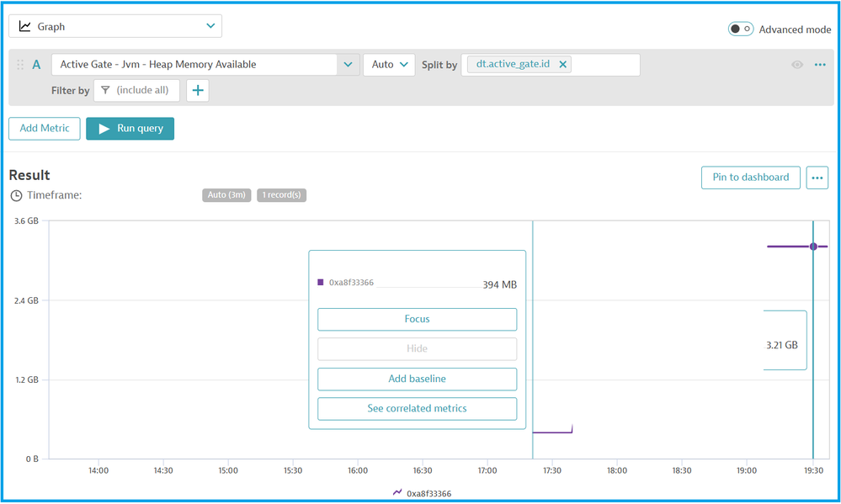
Task: Click the purple 0xa8f33366 color square
Action: (321, 283)
